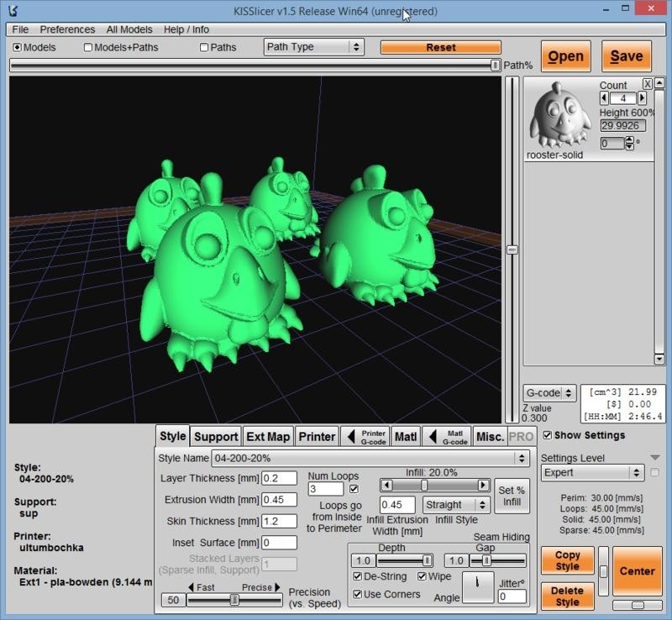Open the Preferences menu
672x620 pixels.
pyautogui.click(x=67, y=29)
